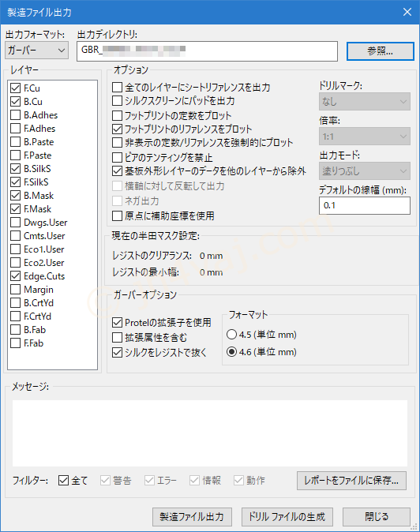This screenshot has width=420, height=532.
Task: Click the 製造ファイル出力 plot button
Action: coord(192,517)
